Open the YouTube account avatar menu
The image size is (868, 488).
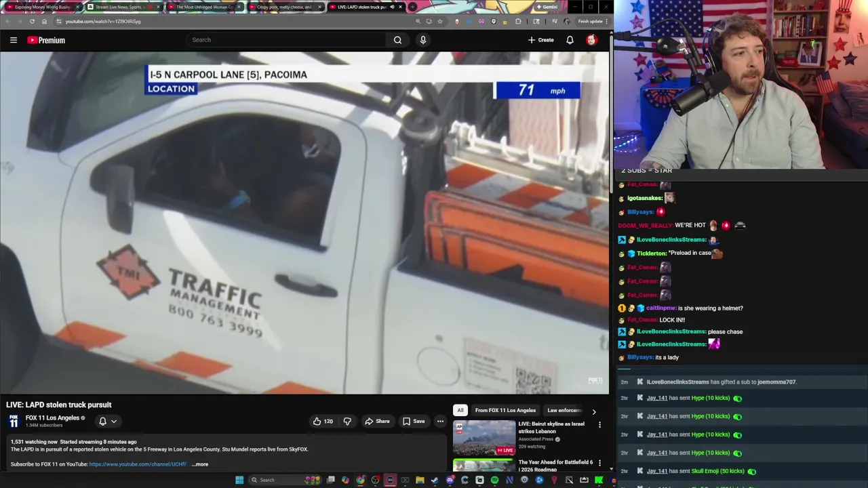(x=591, y=40)
